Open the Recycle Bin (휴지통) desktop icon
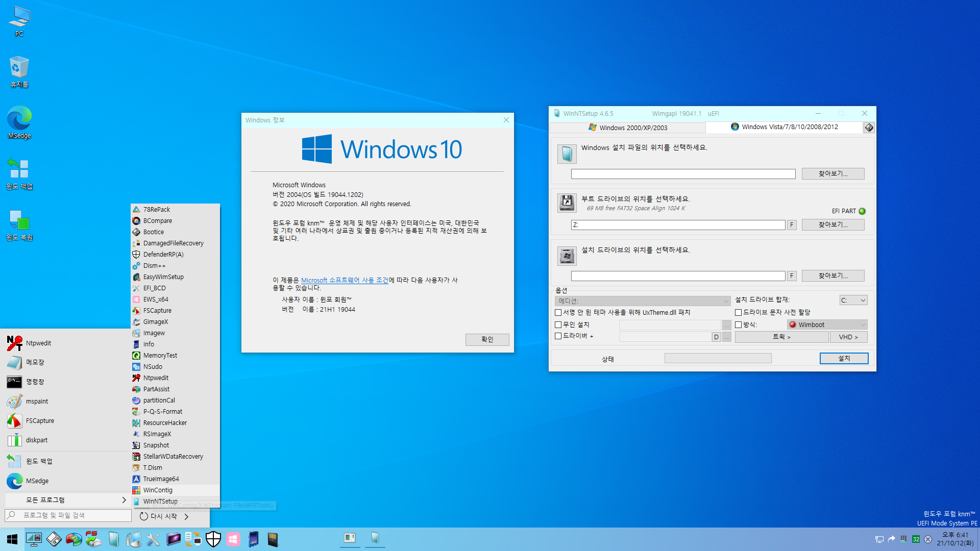Image resolution: width=980 pixels, height=551 pixels. tap(19, 72)
